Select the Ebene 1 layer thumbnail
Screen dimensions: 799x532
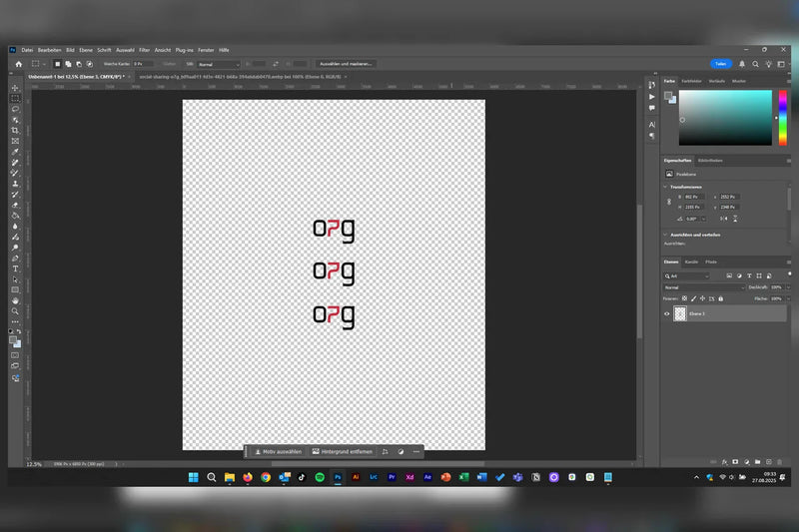click(681, 313)
